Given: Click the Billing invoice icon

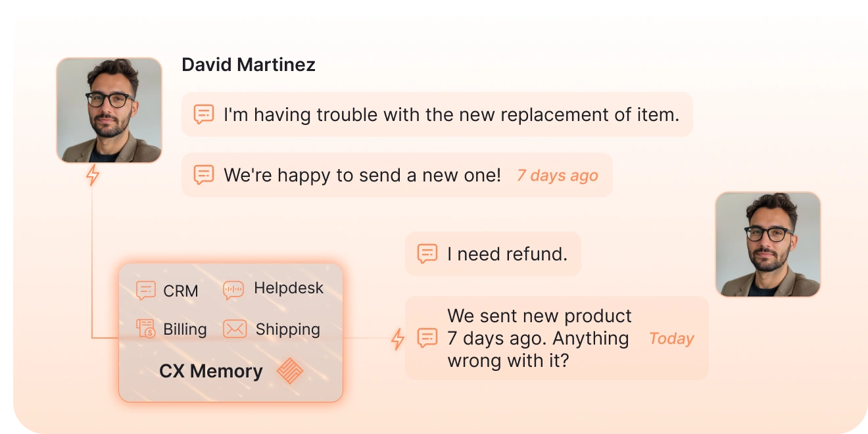Looking at the screenshot, I should (x=145, y=328).
